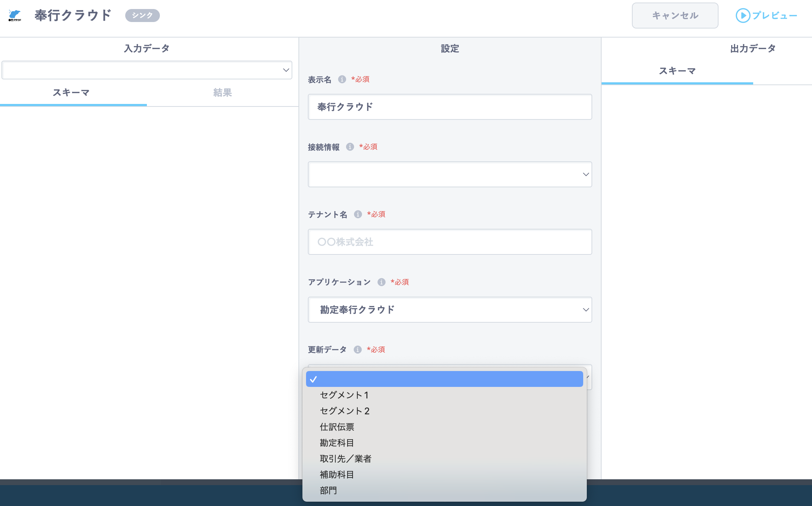Choose セグメント1 from the dropdown list
812x506 pixels.
(x=444, y=395)
